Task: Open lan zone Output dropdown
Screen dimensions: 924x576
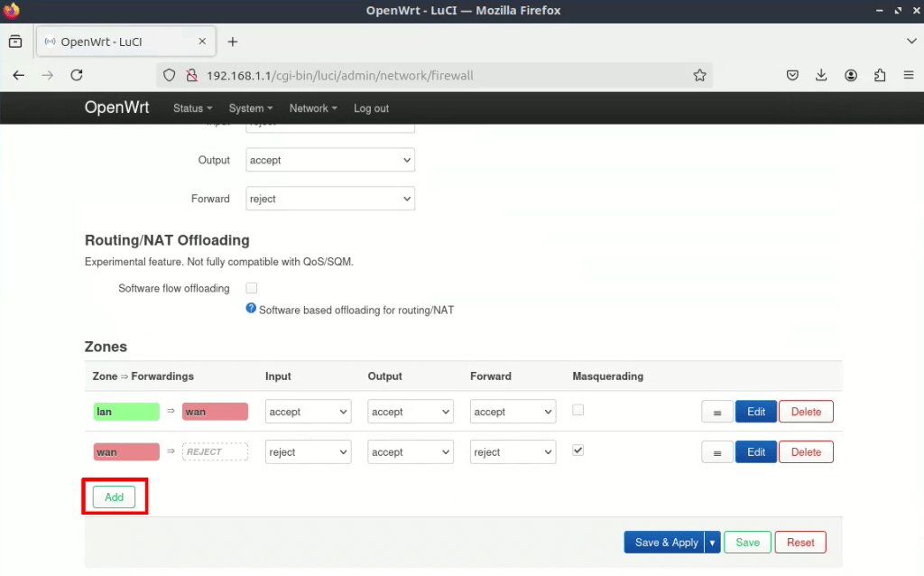Action: [411, 412]
